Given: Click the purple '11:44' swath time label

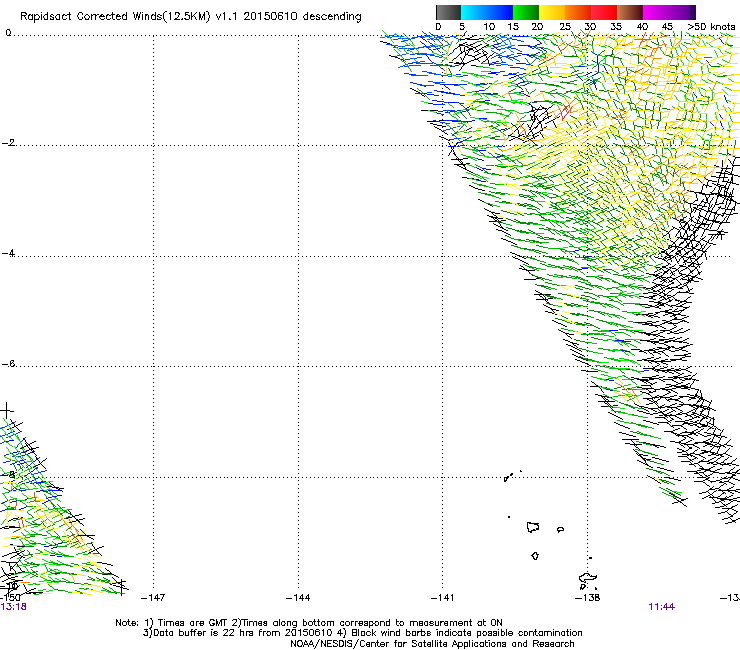Looking at the screenshot, I should click(x=662, y=607).
